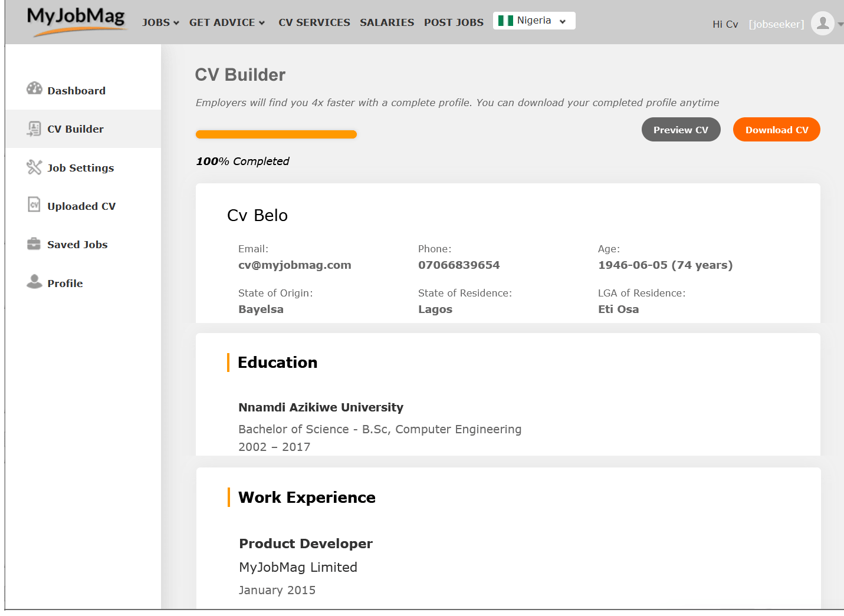The image size is (844, 616).
Task: Click the Dashboard palette icon
Action: pyautogui.click(x=34, y=88)
